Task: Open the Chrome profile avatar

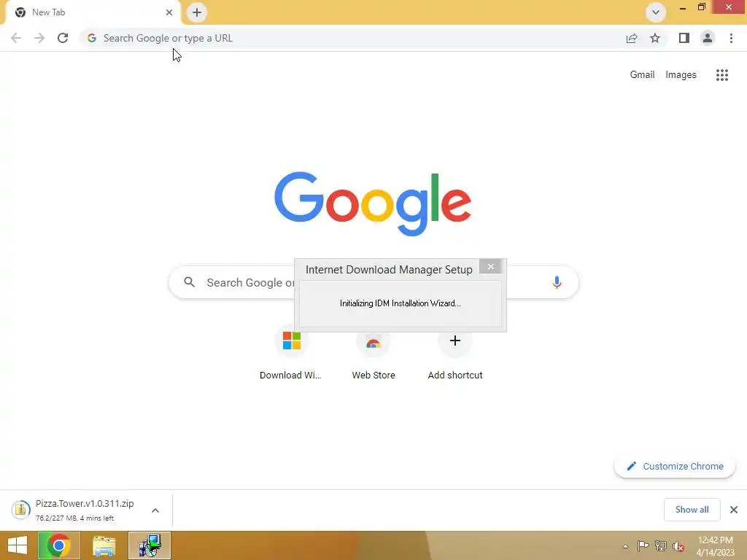Action: (708, 38)
